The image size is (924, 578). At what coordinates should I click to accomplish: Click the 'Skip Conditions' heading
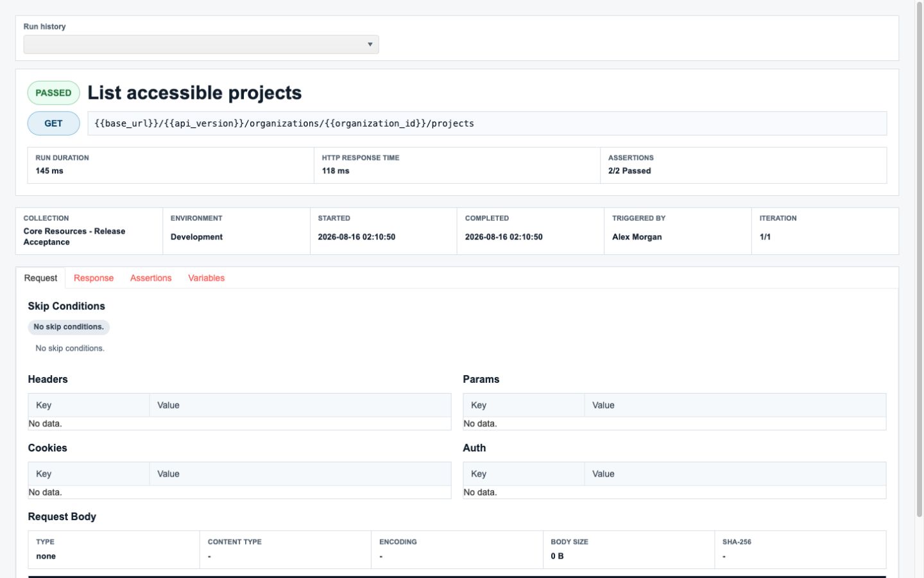coord(66,306)
